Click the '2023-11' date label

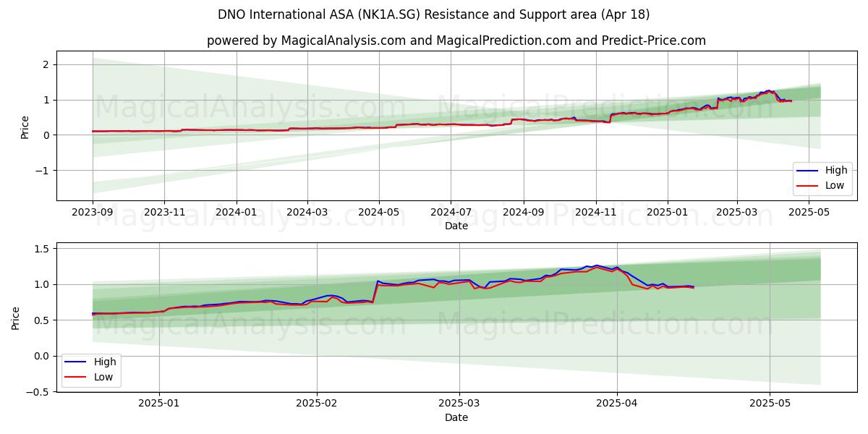click(x=163, y=213)
